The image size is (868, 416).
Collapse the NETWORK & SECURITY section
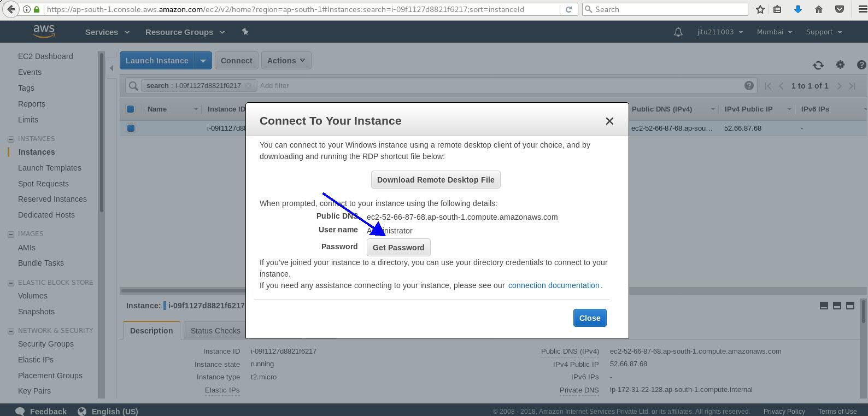(11, 331)
